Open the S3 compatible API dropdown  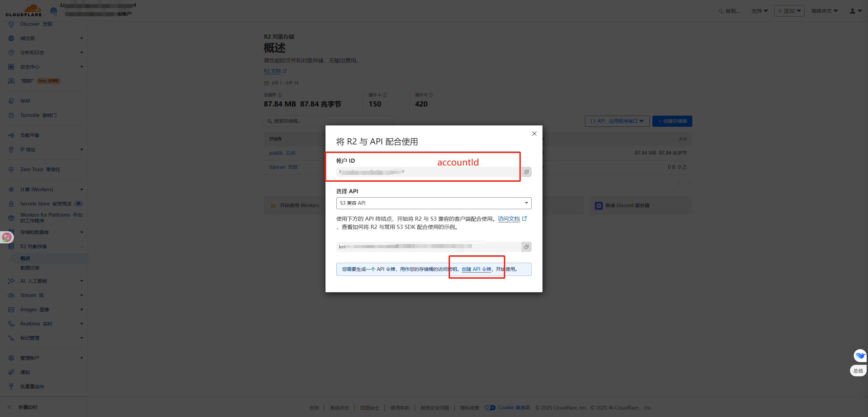coord(434,203)
